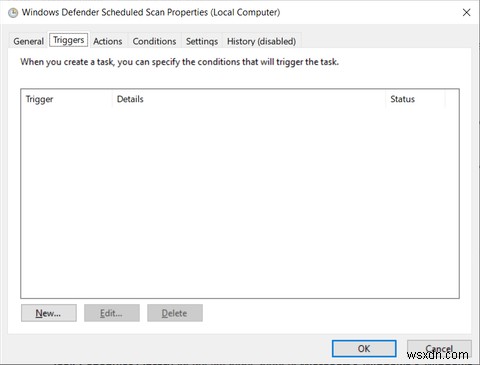This screenshot has width=480, height=365.
Task: View the History (disabled) tab
Action: coord(261,41)
